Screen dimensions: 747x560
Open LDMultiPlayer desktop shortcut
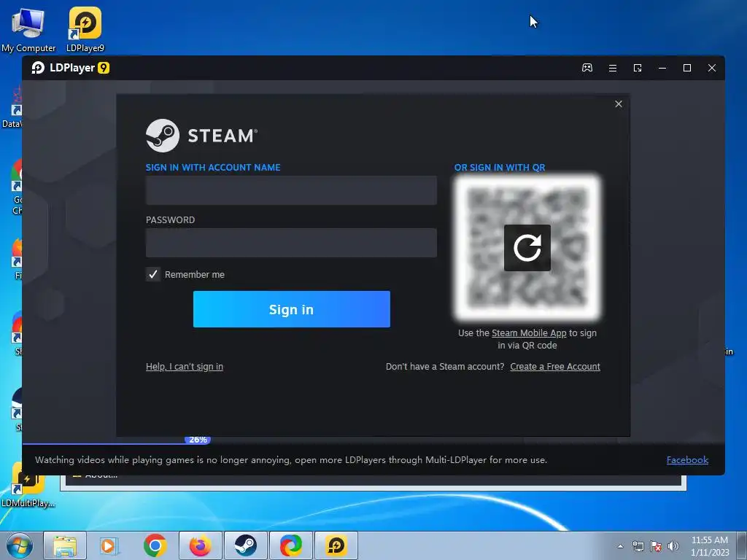(28, 486)
